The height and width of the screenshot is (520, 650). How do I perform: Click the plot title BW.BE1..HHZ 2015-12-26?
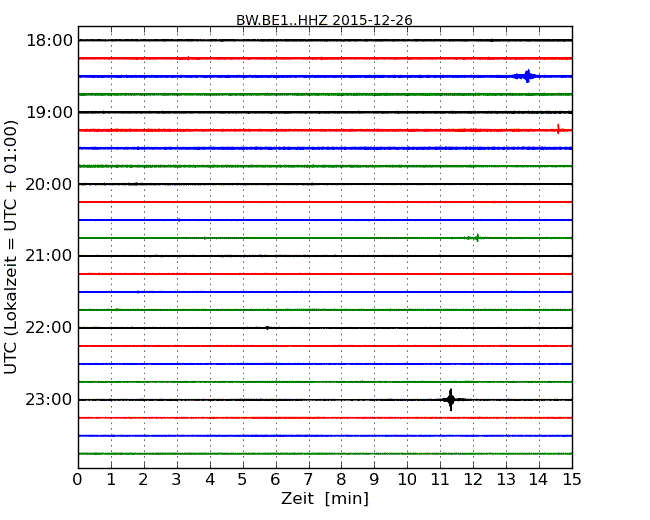[x=324, y=20]
